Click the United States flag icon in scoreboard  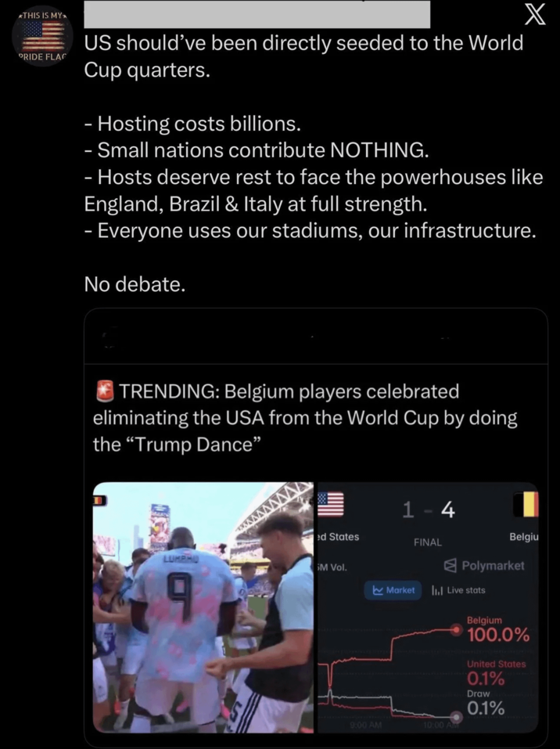point(331,505)
